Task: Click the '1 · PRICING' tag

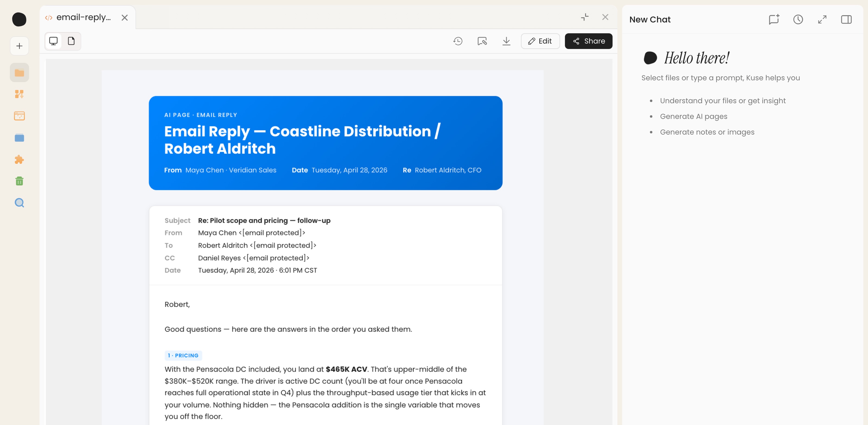Action: pos(183,355)
